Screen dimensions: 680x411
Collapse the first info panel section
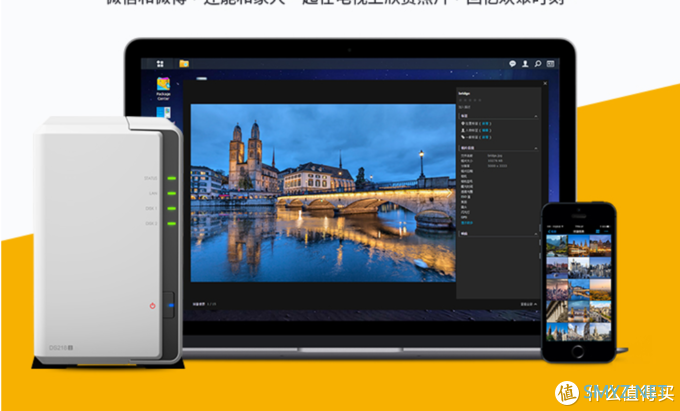[536, 116]
